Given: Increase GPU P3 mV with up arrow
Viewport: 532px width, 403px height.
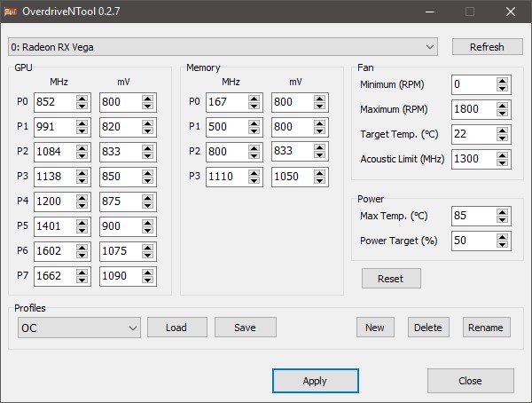Looking at the screenshot, I should pyautogui.click(x=147, y=173).
